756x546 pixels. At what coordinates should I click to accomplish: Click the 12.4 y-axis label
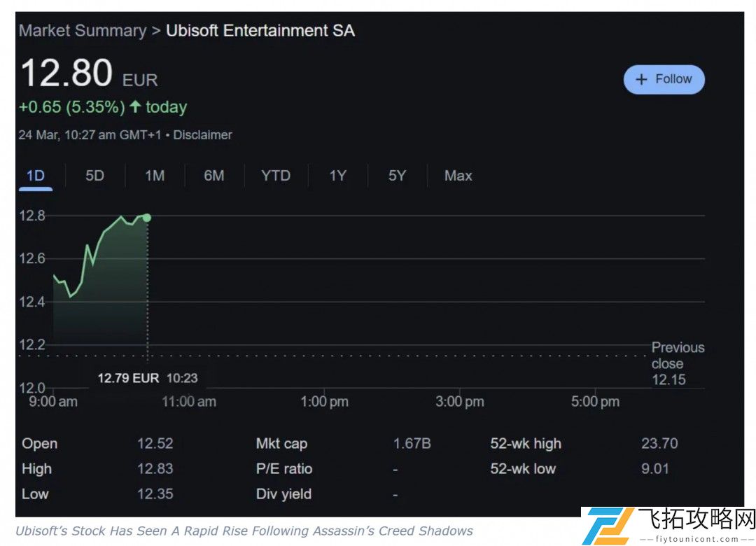pos(31,302)
